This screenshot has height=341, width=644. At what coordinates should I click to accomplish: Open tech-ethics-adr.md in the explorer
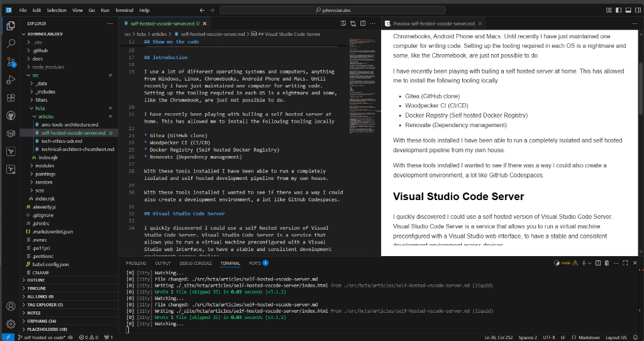(60, 141)
